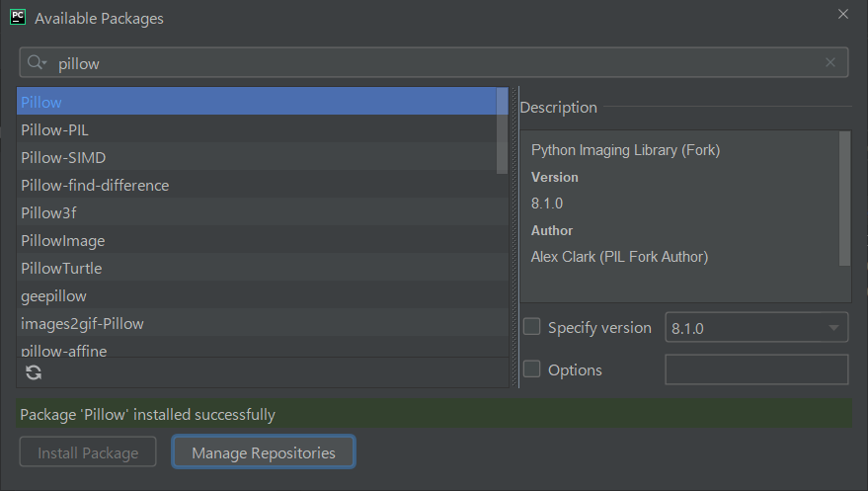
Task: Click the Options text input box
Action: point(756,369)
